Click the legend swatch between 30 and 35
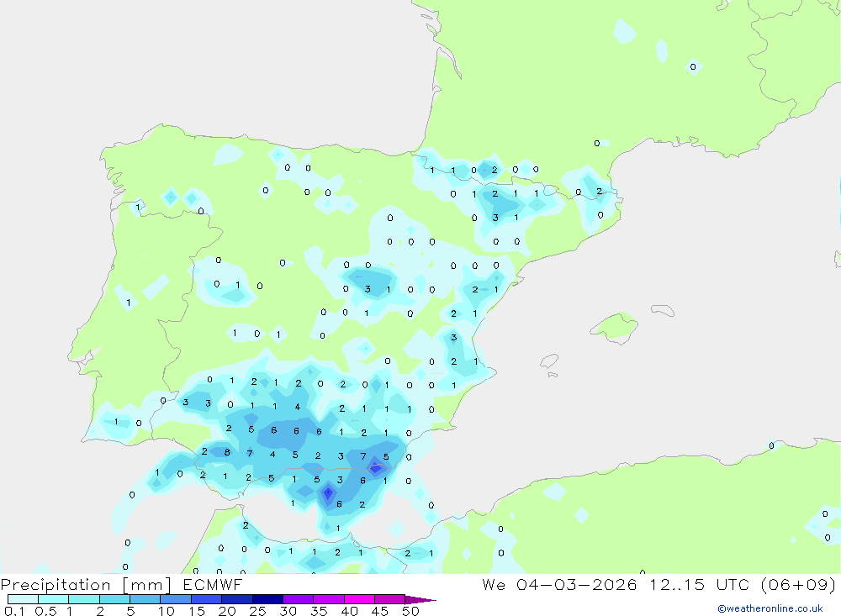The width and height of the screenshot is (841, 616). point(299,599)
